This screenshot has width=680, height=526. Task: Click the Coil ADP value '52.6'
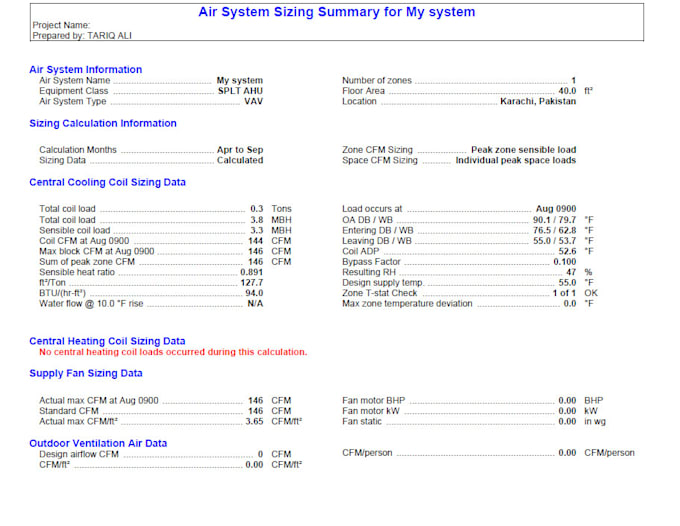[x=567, y=251]
